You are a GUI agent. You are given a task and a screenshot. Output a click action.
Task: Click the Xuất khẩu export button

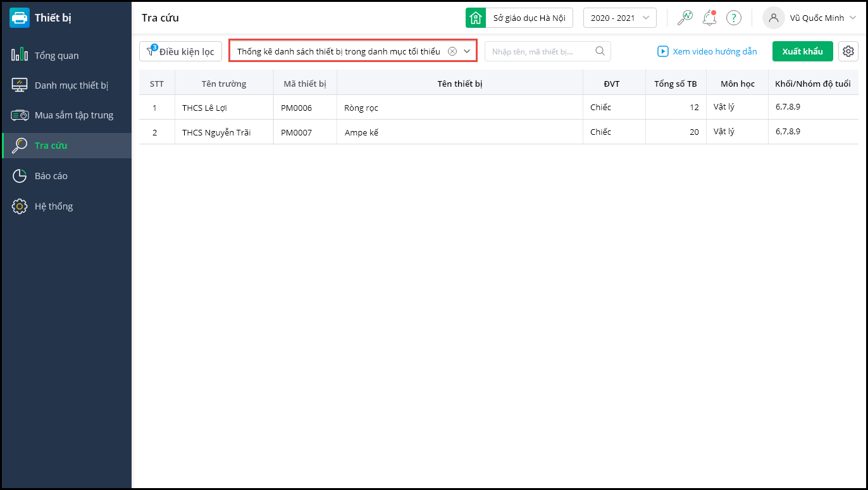click(x=802, y=51)
